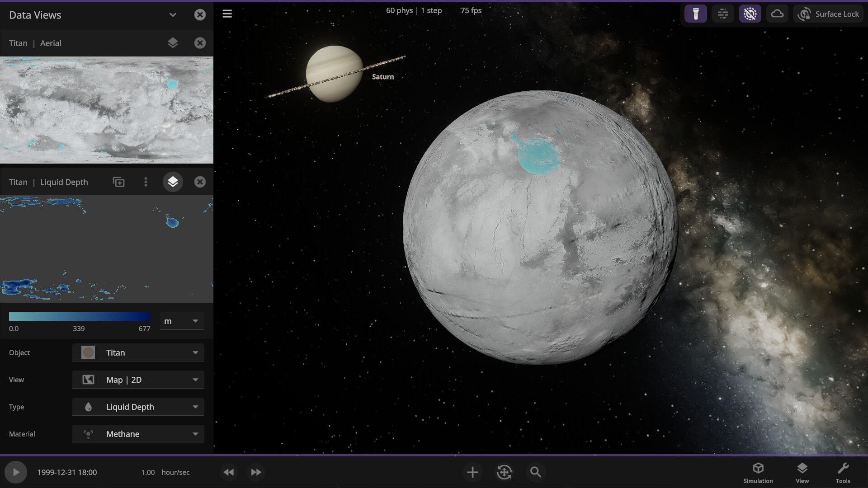The width and height of the screenshot is (868, 488).
Task: Click the object focus selector icon
Action: [x=504, y=472]
